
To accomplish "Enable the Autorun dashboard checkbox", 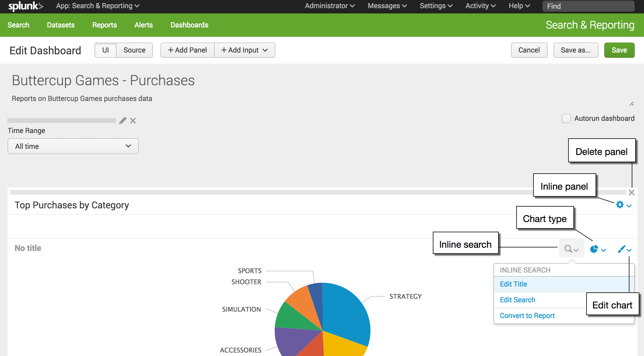I will [566, 118].
